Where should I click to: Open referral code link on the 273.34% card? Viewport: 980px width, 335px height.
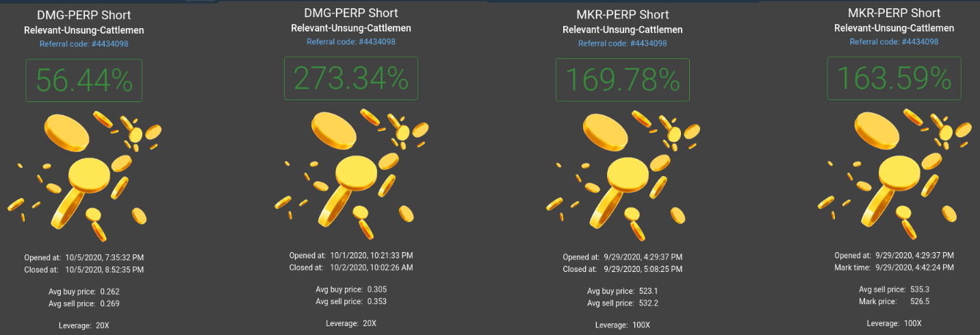coord(351,42)
